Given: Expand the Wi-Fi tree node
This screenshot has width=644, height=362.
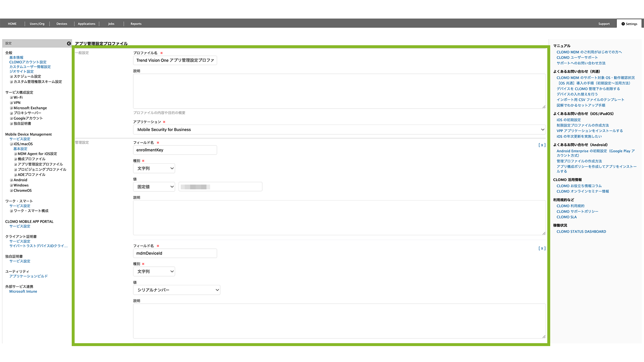Looking at the screenshot, I should click(11, 97).
